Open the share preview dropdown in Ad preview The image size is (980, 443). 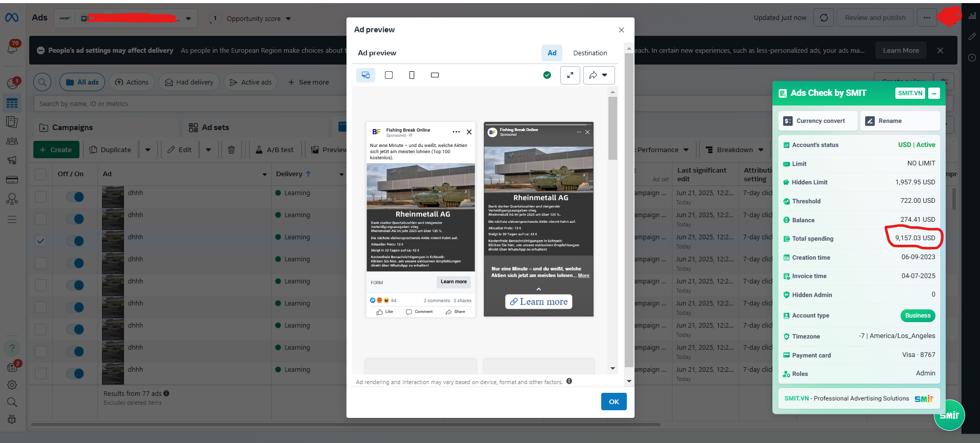599,75
